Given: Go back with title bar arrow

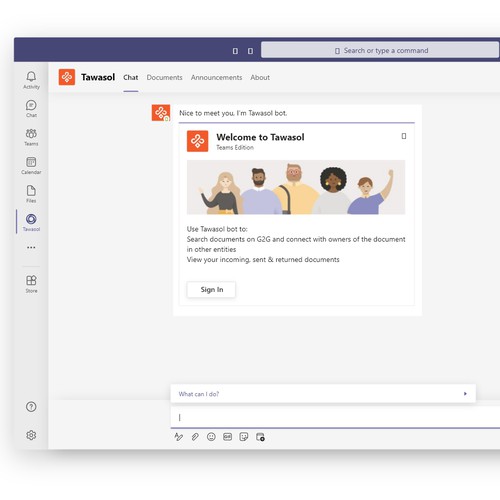Looking at the screenshot, I should tap(235, 51).
